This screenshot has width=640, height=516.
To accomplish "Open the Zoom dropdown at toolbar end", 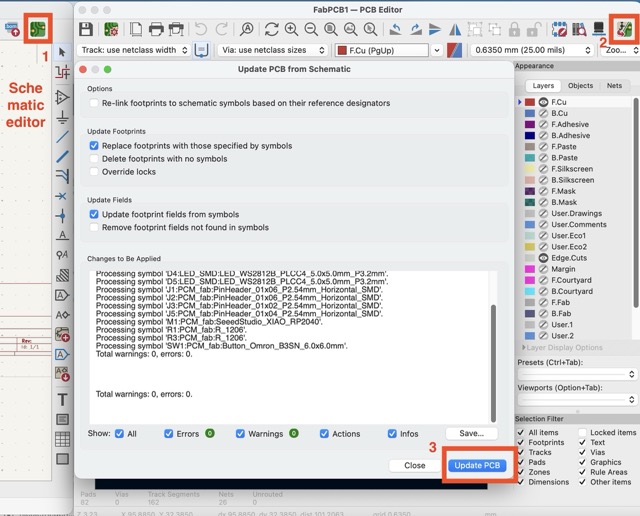I will click(620, 50).
